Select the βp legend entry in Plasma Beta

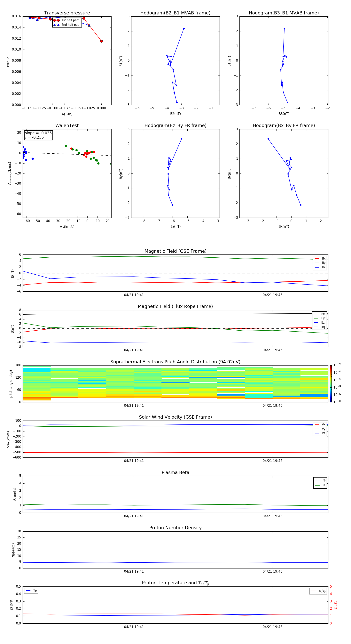[320, 480]
